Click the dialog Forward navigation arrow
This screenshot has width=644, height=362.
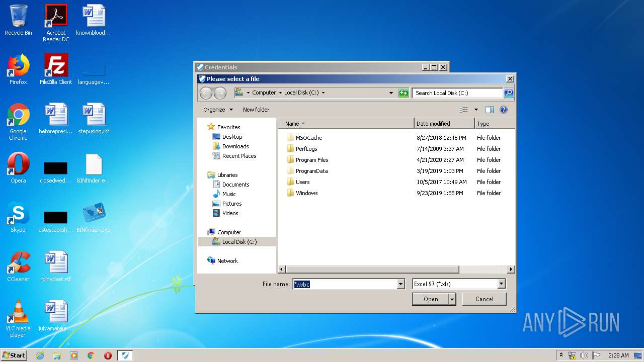220,93
